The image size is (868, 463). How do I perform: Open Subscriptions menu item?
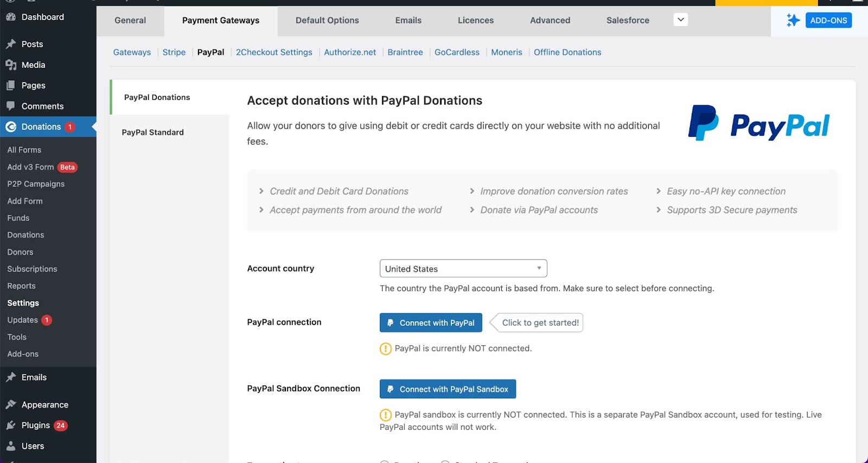(32, 269)
